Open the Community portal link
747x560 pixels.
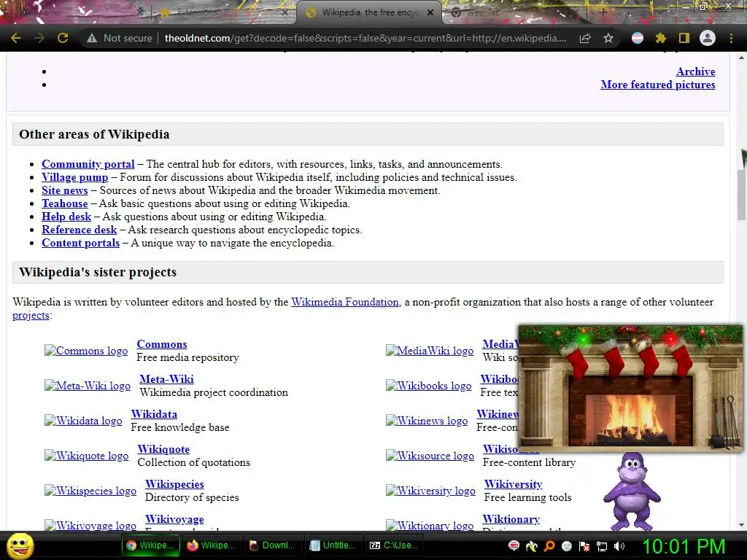coord(88,164)
